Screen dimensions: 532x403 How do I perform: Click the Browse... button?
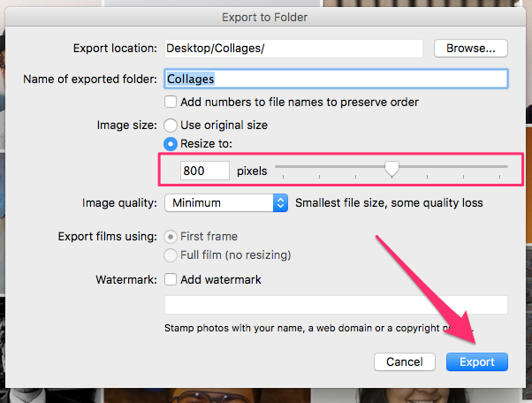point(470,49)
